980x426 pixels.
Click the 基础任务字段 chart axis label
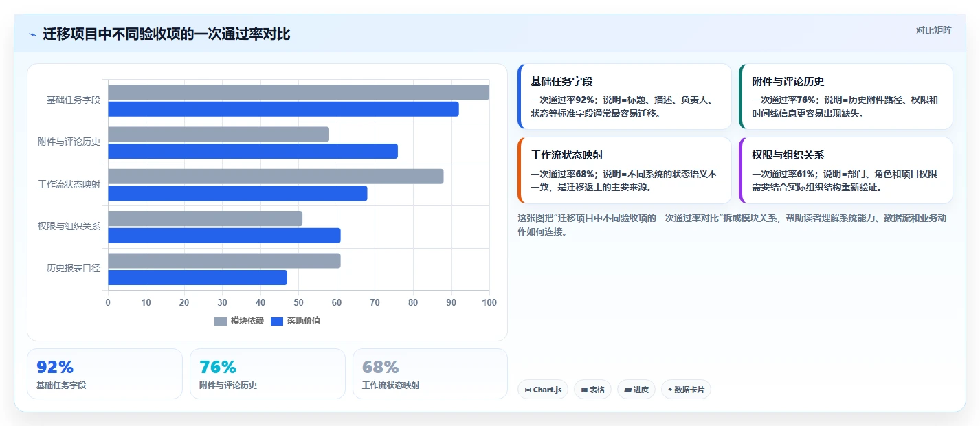[74, 100]
